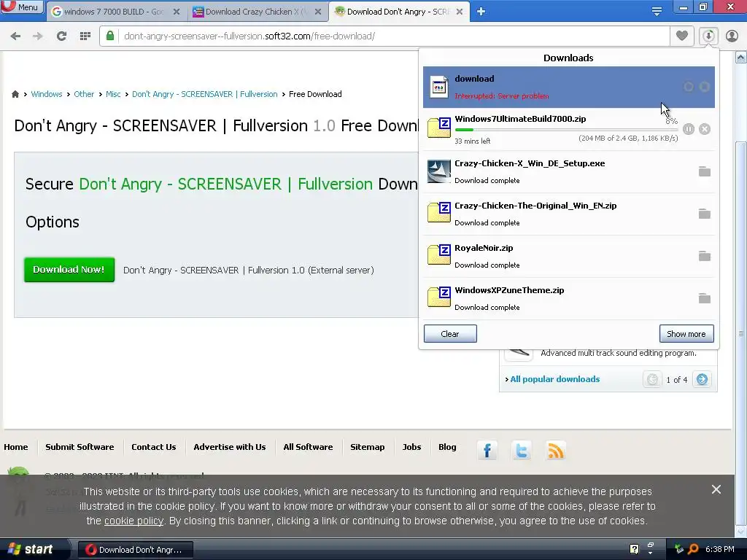Reload the page
This screenshot has height=560, width=747.
point(61,36)
